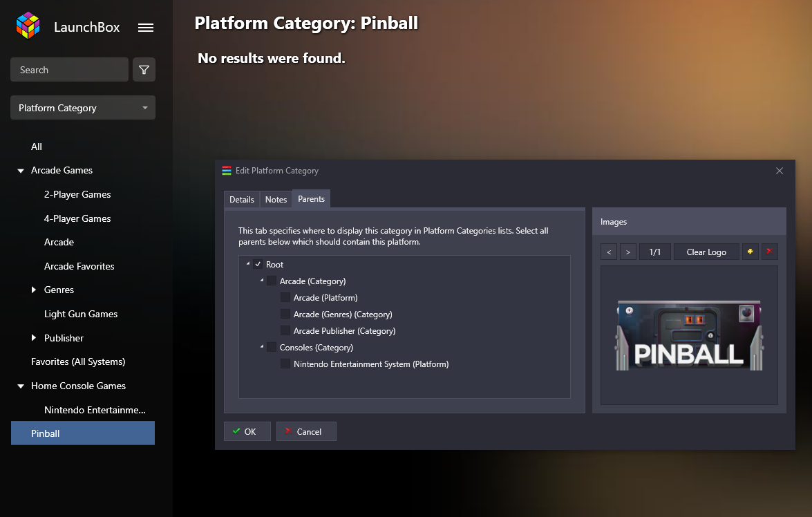The image size is (812, 517).
Task: Enable the Nintendo Entertainment System (Platform) checkbox
Action: pyautogui.click(x=285, y=364)
